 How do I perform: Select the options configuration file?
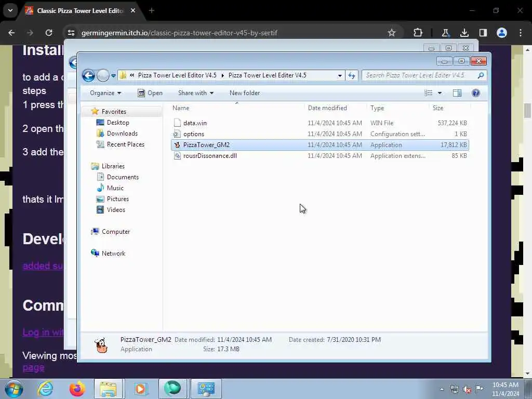click(x=320, y=134)
